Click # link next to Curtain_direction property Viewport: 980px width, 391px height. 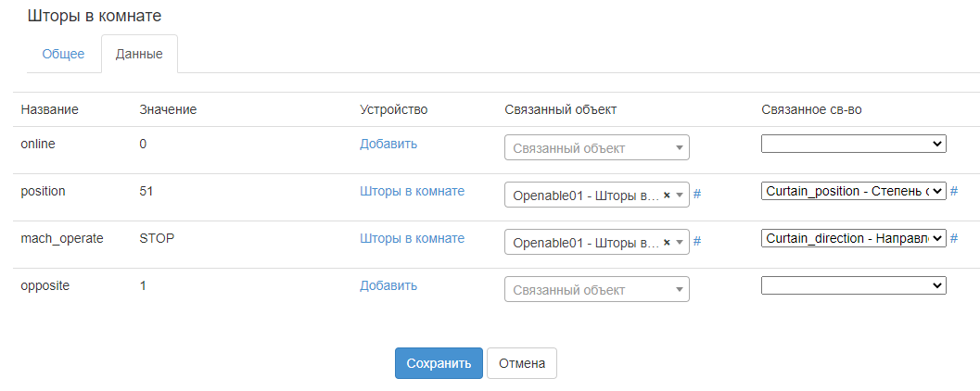pyautogui.click(x=954, y=238)
